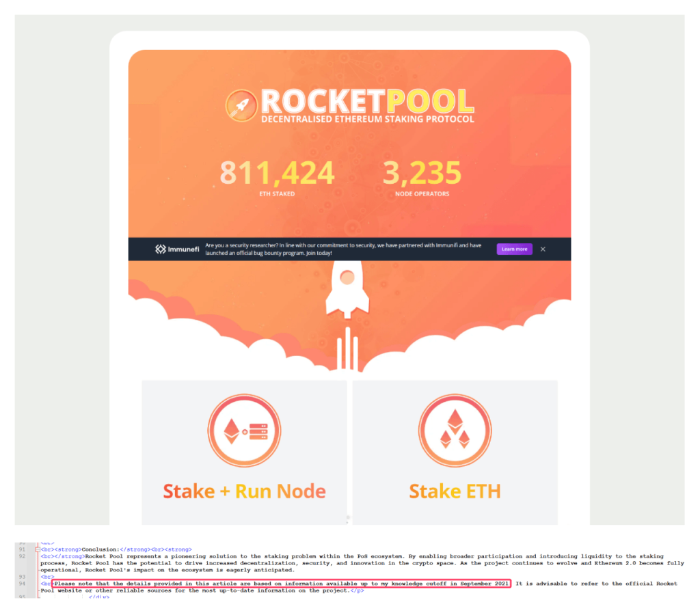
Task: Click line number 94 in gutter
Action: pyautogui.click(x=22, y=584)
